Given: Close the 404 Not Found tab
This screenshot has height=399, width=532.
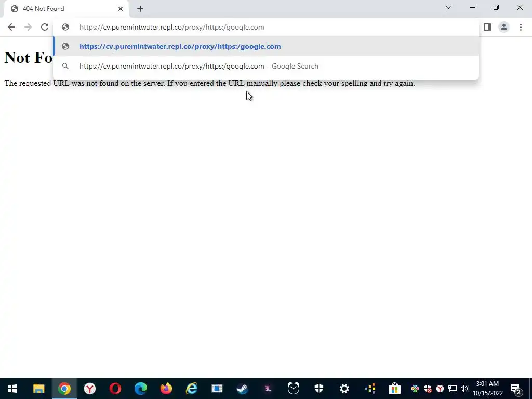Looking at the screenshot, I should (121, 9).
